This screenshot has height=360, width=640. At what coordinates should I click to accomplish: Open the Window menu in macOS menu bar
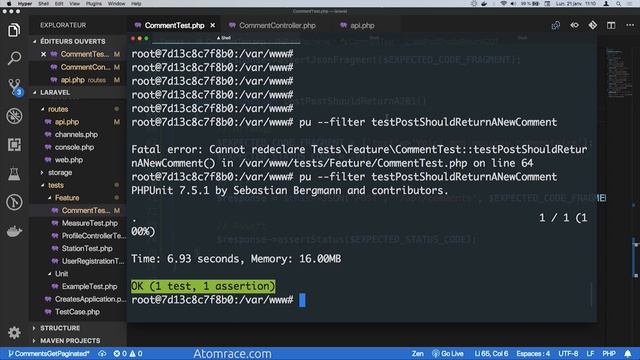point(116,3)
